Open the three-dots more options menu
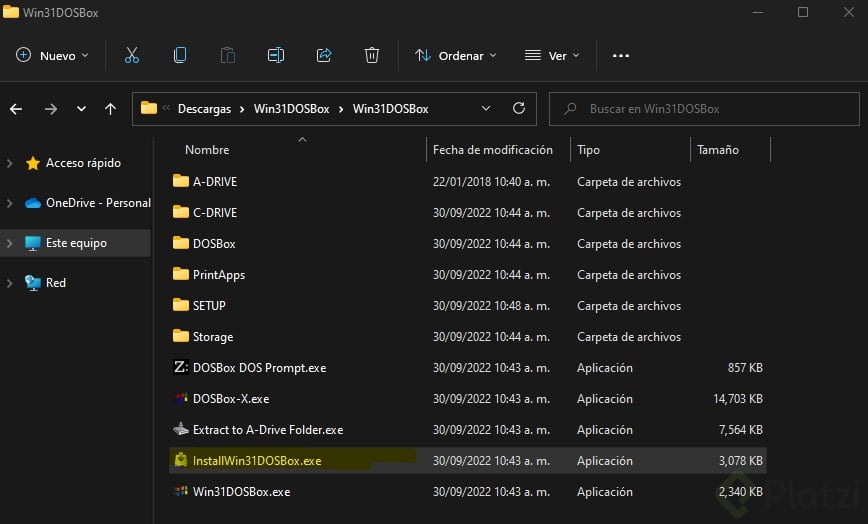The image size is (868, 524). pyautogui.click(x=621, y=56)
